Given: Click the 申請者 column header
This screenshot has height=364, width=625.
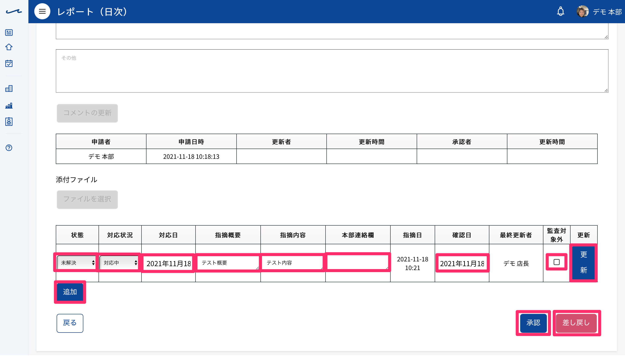Looking at the screenshot, I should [101, 142].
